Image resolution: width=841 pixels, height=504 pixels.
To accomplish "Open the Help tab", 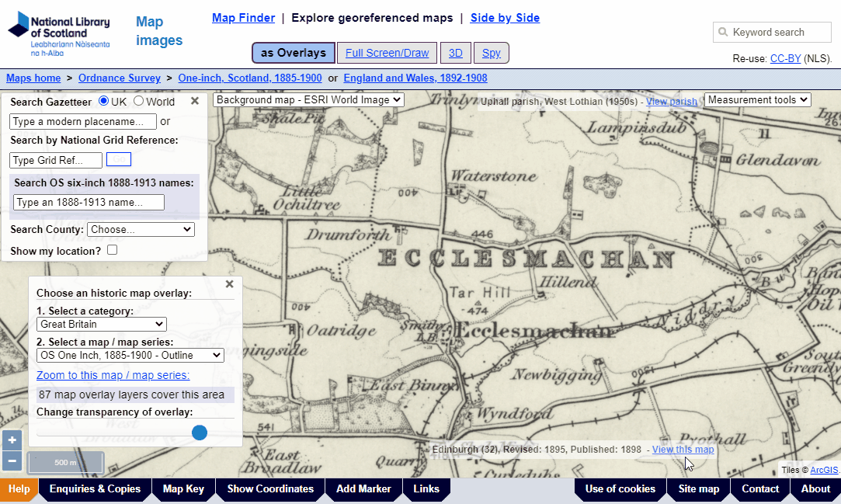I will click(19, 489).
